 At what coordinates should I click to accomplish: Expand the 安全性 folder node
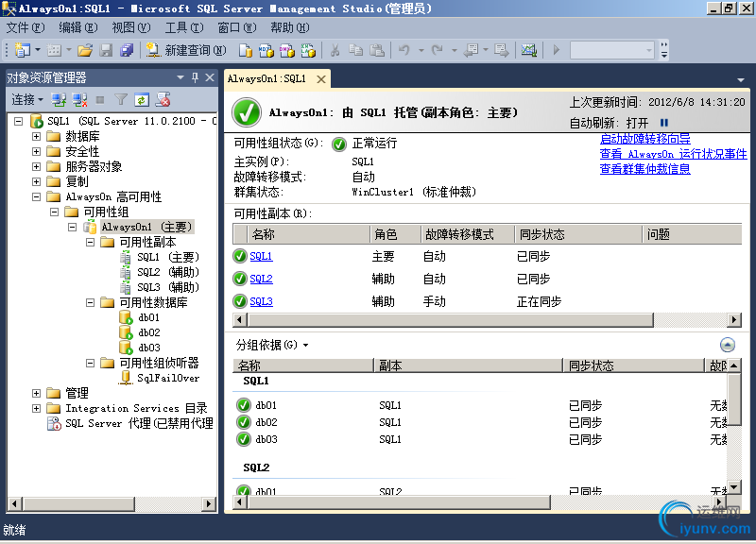coord(36,151)
